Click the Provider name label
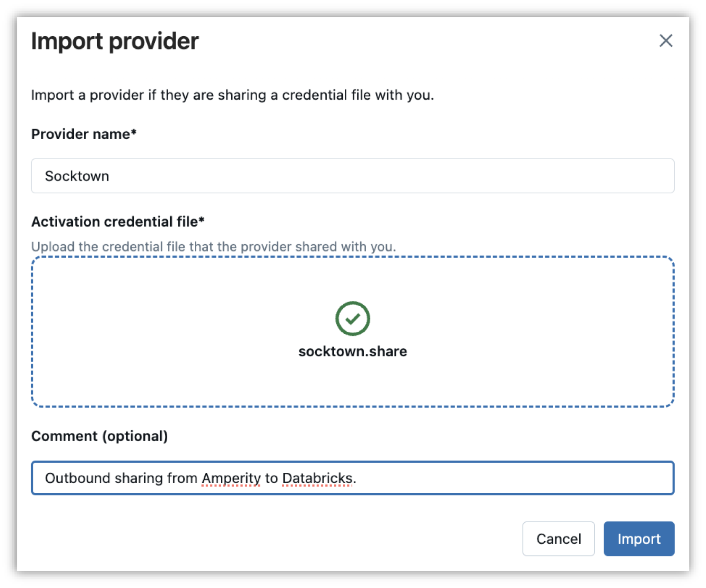706x588 pixels. coord(84,134)
